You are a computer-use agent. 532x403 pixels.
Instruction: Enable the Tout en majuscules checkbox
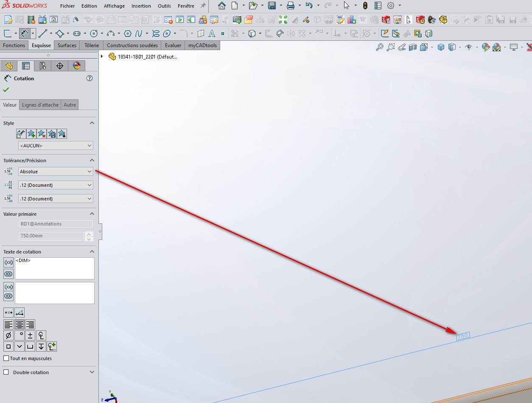click(x=6, y=358)
